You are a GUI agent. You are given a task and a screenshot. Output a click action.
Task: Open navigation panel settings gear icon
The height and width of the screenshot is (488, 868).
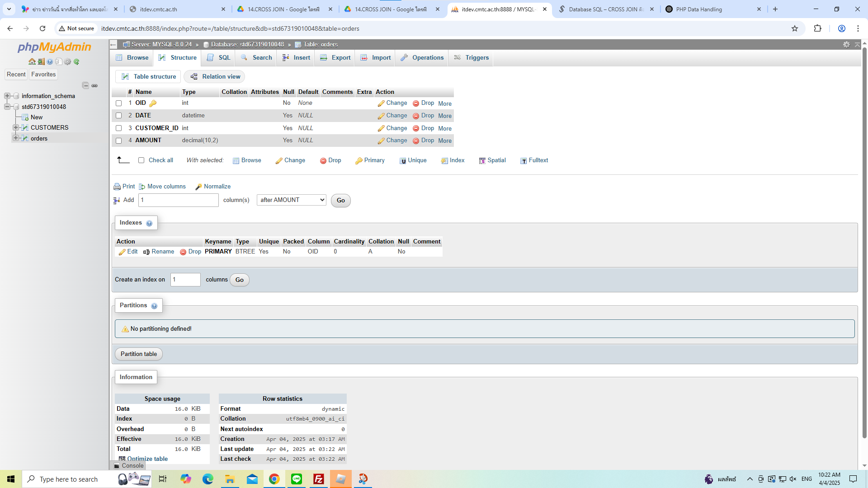67,61
